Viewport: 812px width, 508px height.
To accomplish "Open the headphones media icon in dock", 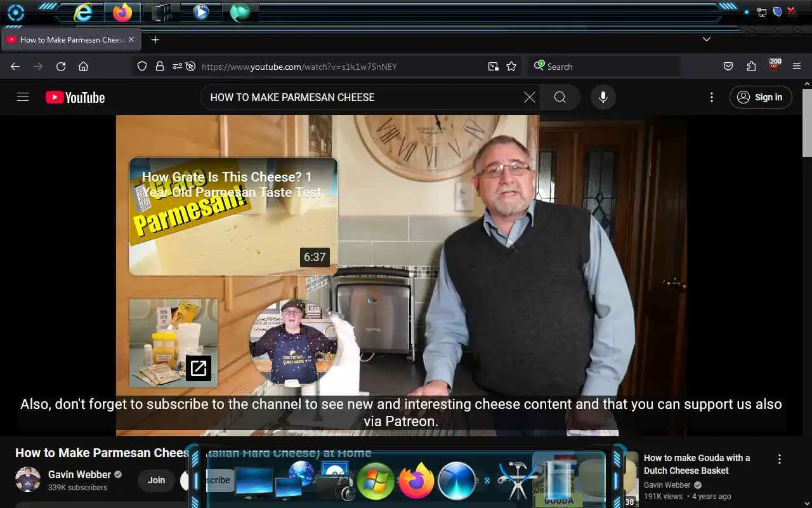I will click(345, 490).
